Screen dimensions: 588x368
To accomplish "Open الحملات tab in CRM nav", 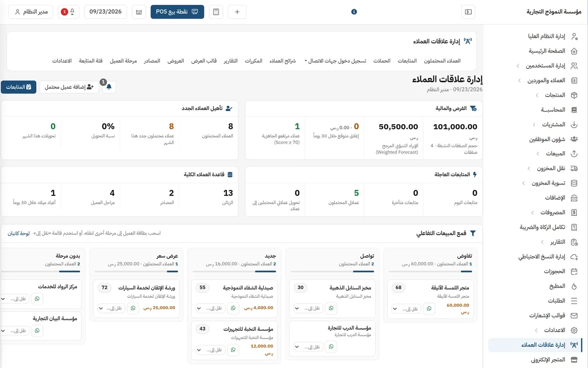I will coord(382,61).
